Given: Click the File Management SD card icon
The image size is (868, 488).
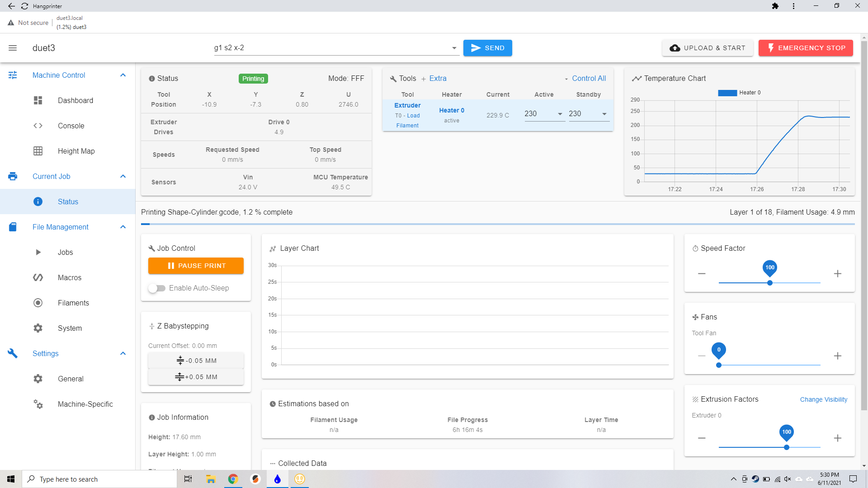Looking at the screenshot, I should (x=13, y=227).
